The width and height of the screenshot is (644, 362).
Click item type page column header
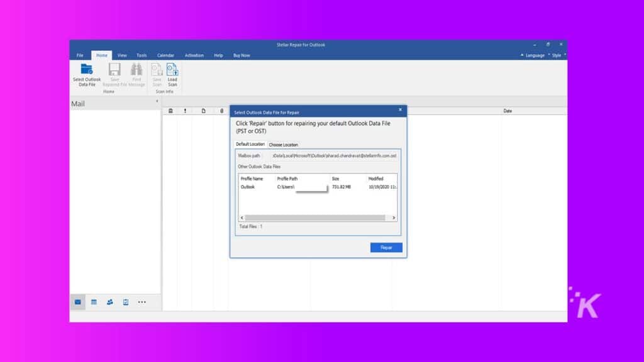tap(203, 111)
